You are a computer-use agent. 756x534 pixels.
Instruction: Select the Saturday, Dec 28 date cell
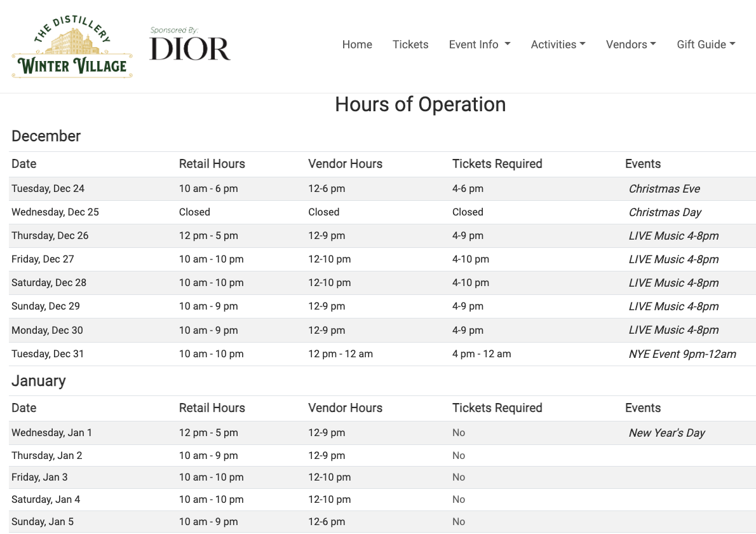point(49,283)
